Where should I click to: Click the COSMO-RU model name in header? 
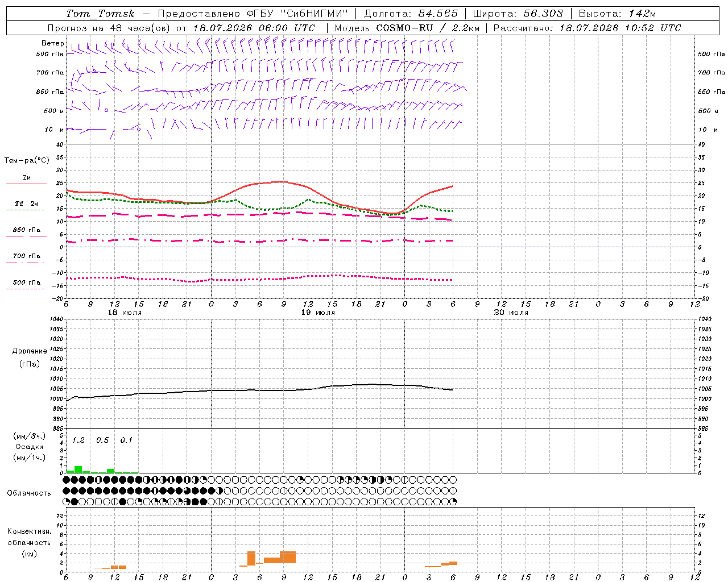point(404,28)
